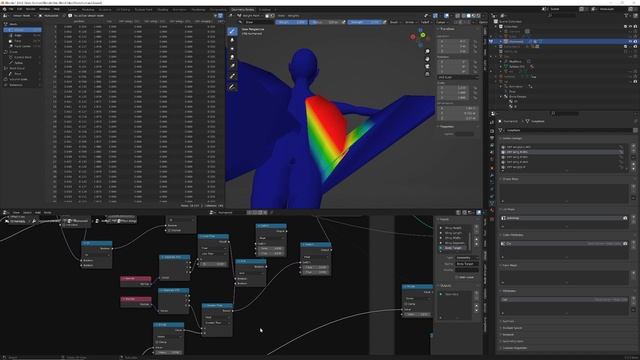This screenshot has width=640, height=360.
Task: Switch to the Scripting workspace tab
Action: (264, 9)
